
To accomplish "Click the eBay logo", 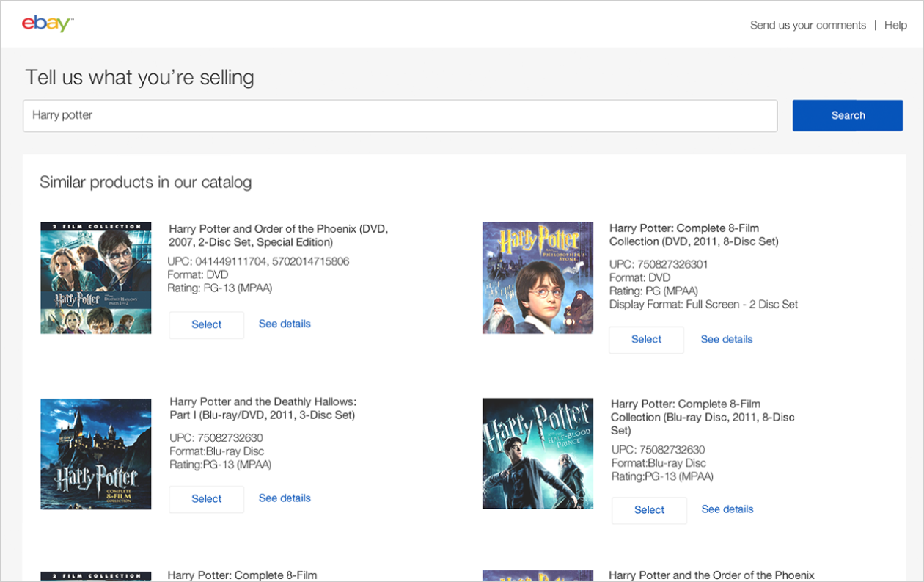I will pyautogui.click(x=48, y=23).
